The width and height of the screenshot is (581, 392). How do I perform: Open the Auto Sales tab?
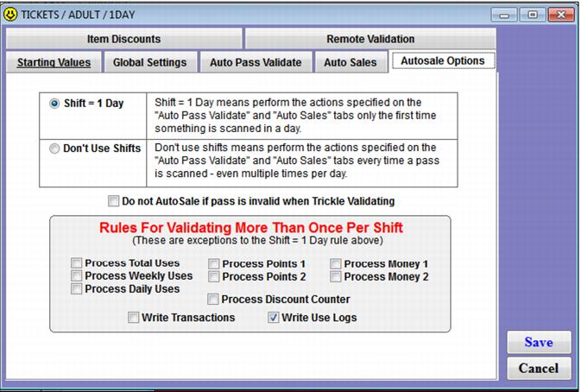tap(350, 62)
